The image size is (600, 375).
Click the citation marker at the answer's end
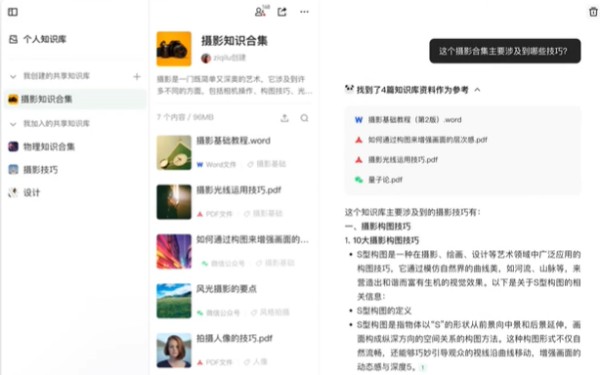422,367
